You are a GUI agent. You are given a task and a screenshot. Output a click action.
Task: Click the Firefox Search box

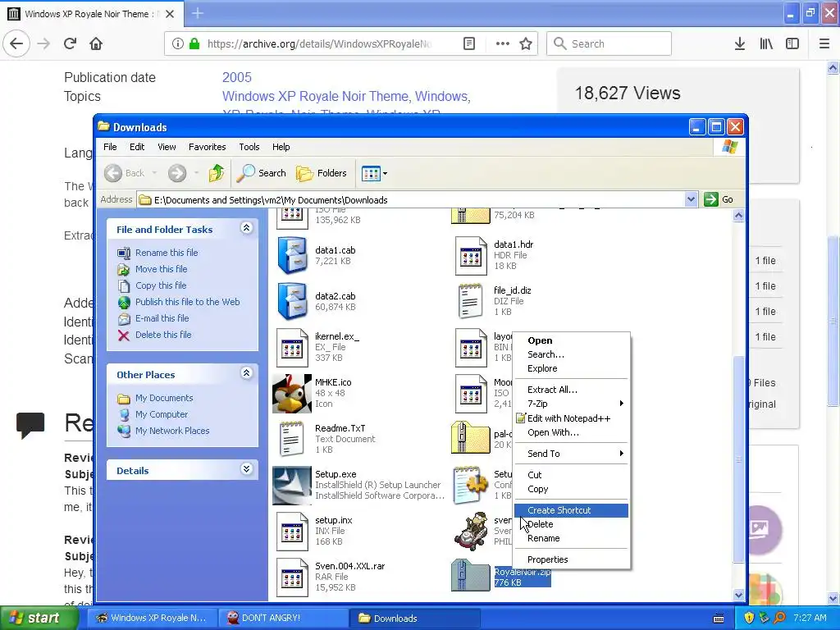609,43
